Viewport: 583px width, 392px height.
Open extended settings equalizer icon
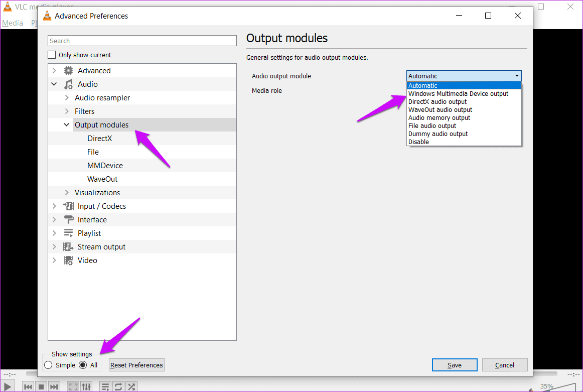tap(86, 387)
